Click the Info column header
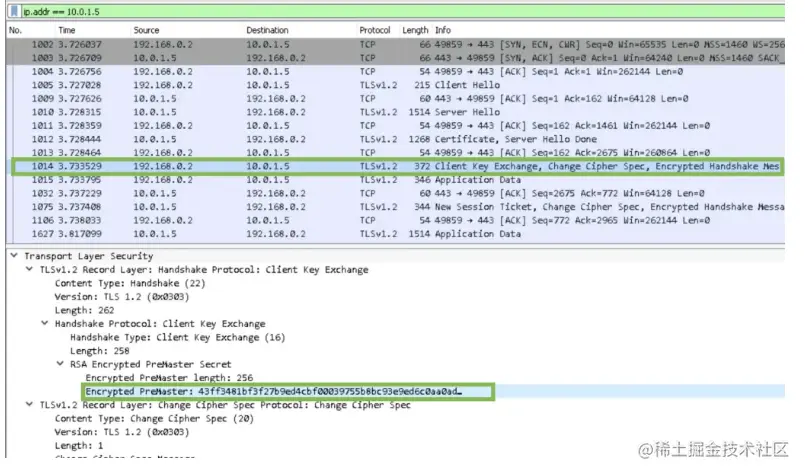805x475 pixels. pos(443,30)
